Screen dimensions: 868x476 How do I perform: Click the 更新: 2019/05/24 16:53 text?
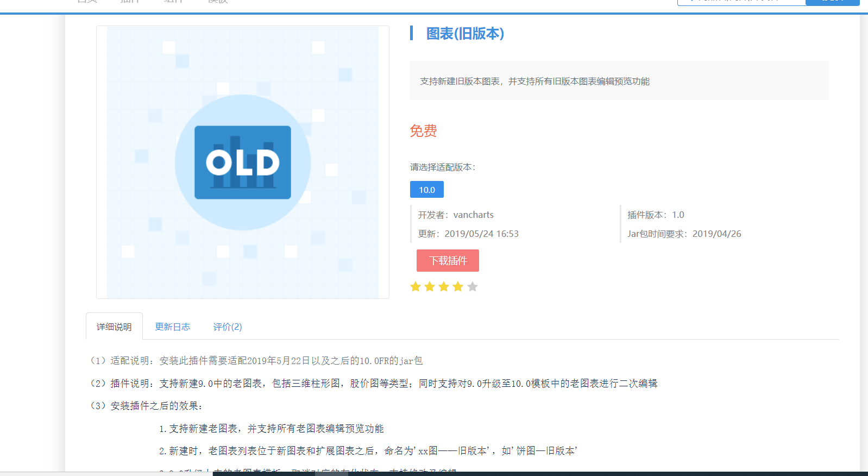pos(468,234)
